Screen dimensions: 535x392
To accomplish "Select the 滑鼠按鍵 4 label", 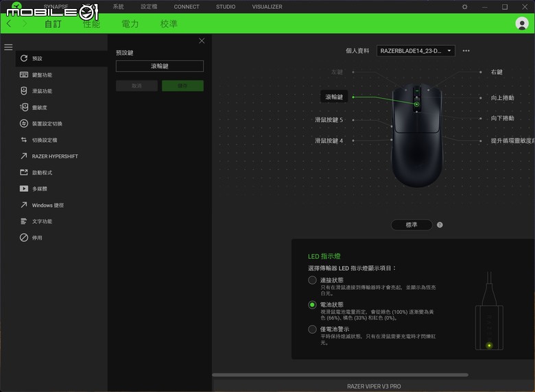I will 329,140.
